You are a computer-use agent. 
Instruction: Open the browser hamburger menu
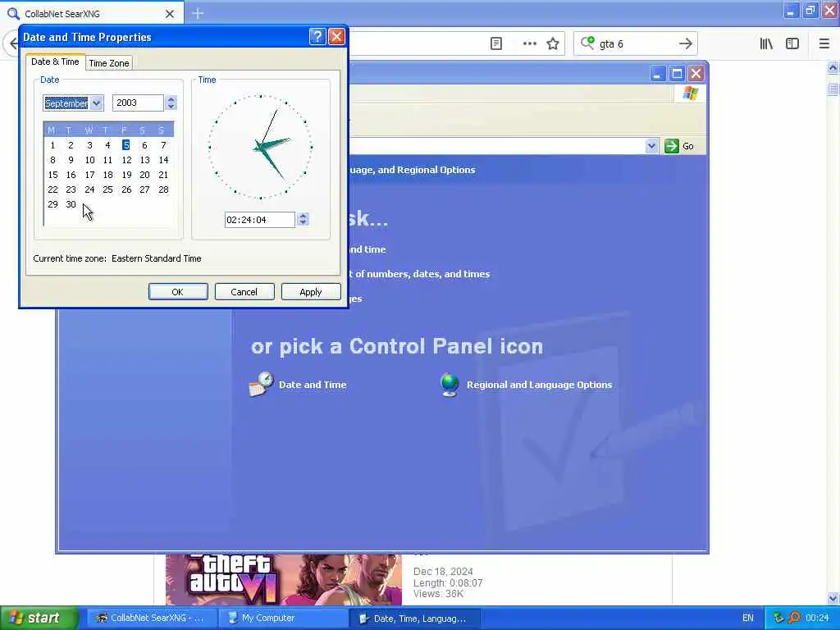tap(824, 43)
